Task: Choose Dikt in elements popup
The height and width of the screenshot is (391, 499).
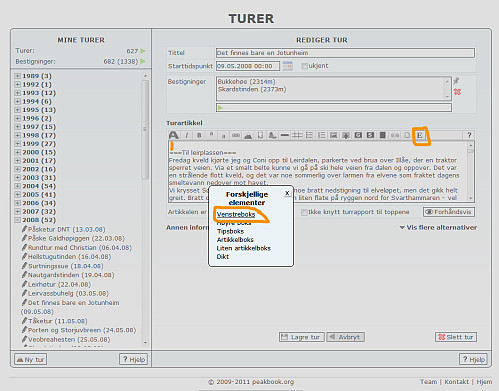Action: (223, 257)
